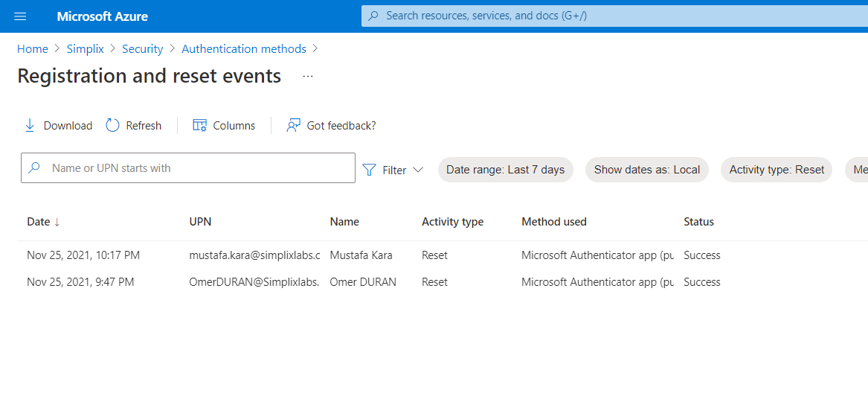Open the Show dates as: Local filter

click(646, 170)
